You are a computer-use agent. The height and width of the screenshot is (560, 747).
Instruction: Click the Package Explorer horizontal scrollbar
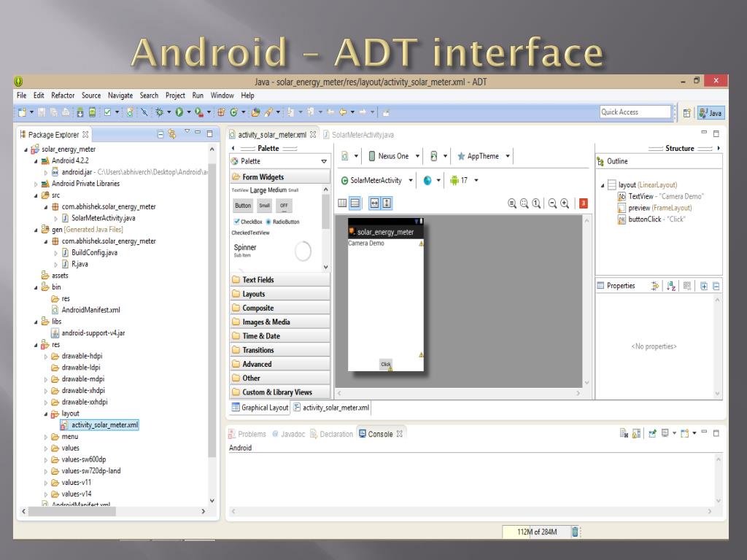pos(72,511)
